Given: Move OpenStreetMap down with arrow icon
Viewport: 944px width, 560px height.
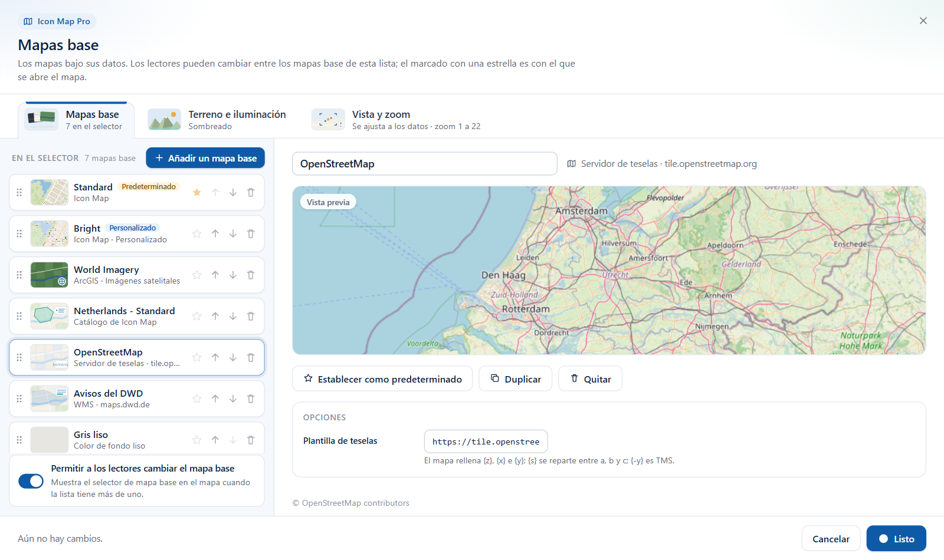Looking at the screenshot, I should (233, 357).
